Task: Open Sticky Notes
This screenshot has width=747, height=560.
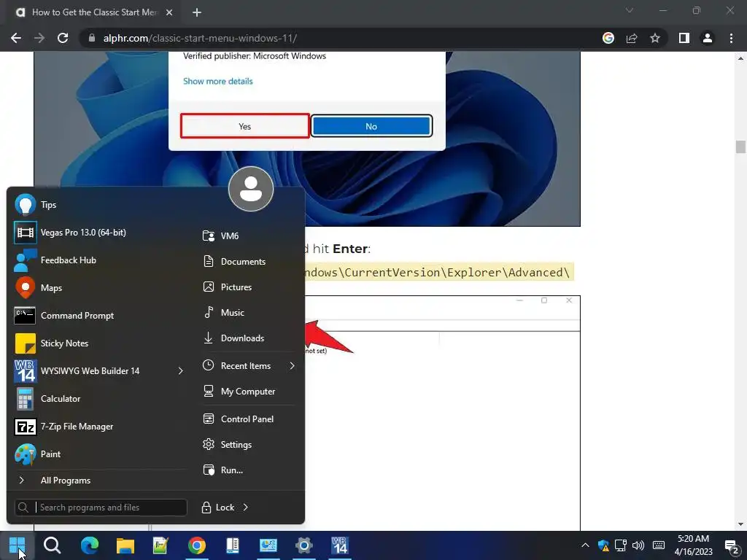Action: click(x=98, y=343)
